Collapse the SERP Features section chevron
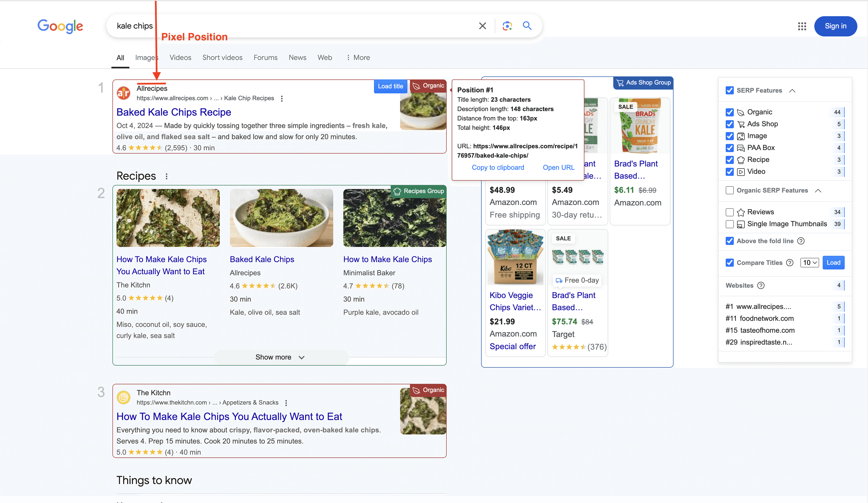The image size is (868, 503). coord(792,91)
